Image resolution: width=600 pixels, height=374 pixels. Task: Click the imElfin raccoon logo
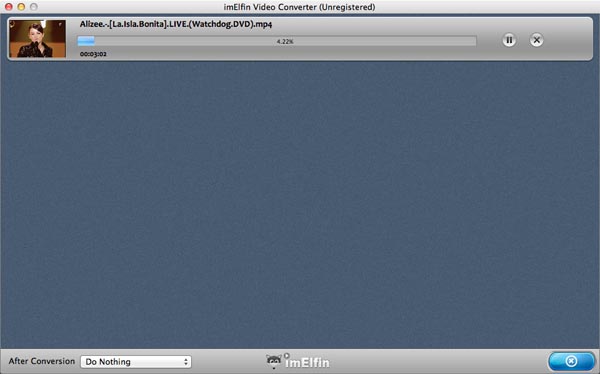(298, 361)
